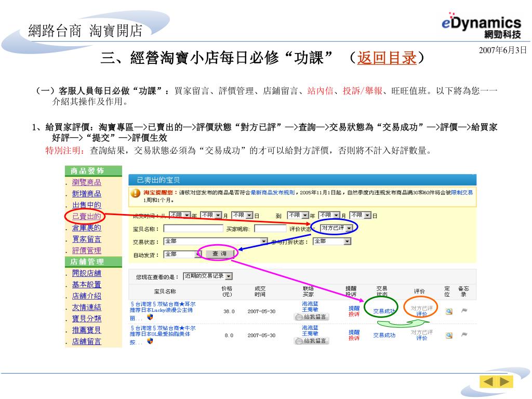Open 店舖留言 in the sidebar
The height and width of the screenshot is (399, 532).
click(x=87, y=341)
